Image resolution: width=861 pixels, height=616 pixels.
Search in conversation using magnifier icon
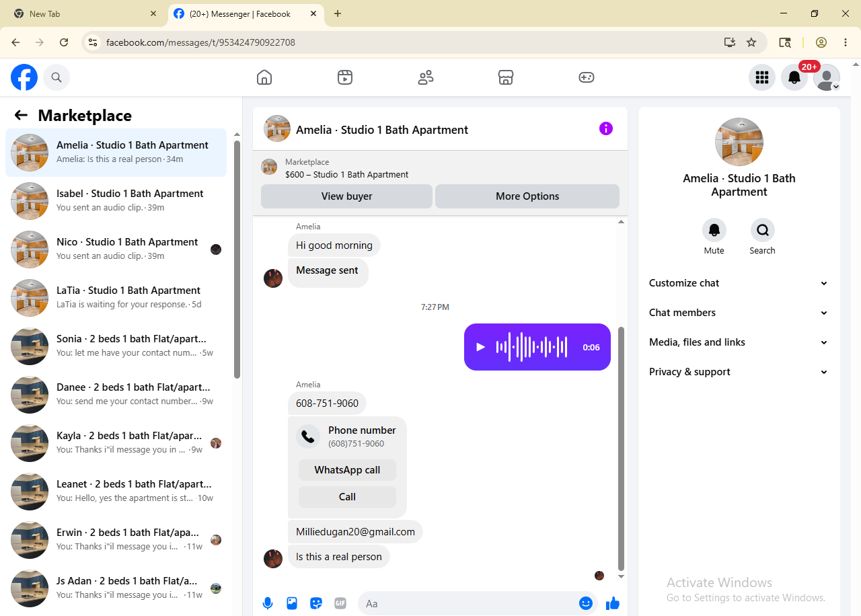(x=763, y=230)
